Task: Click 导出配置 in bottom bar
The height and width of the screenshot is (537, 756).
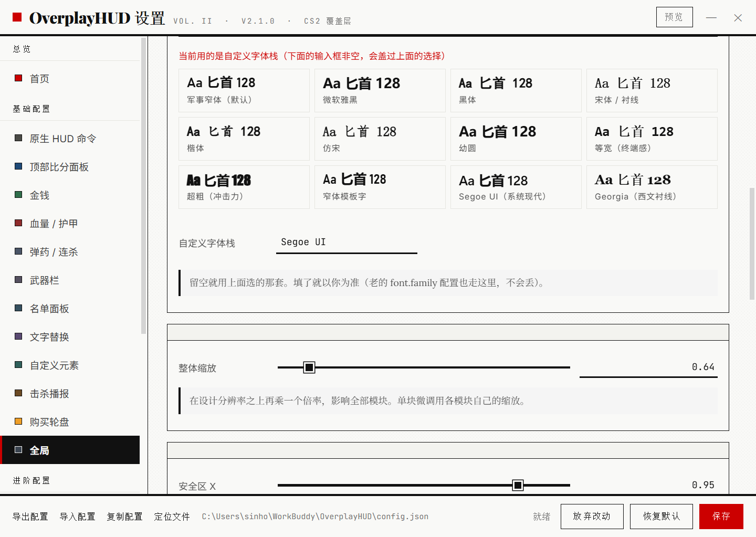Action: (30, 517)
